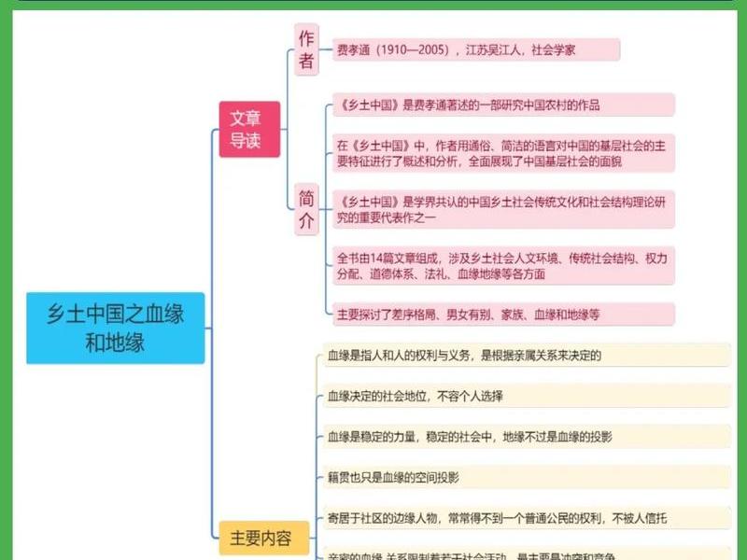Select the note 籍贯也只是血缘的空间投影
The image size is (747, 560).
[527, 477]
